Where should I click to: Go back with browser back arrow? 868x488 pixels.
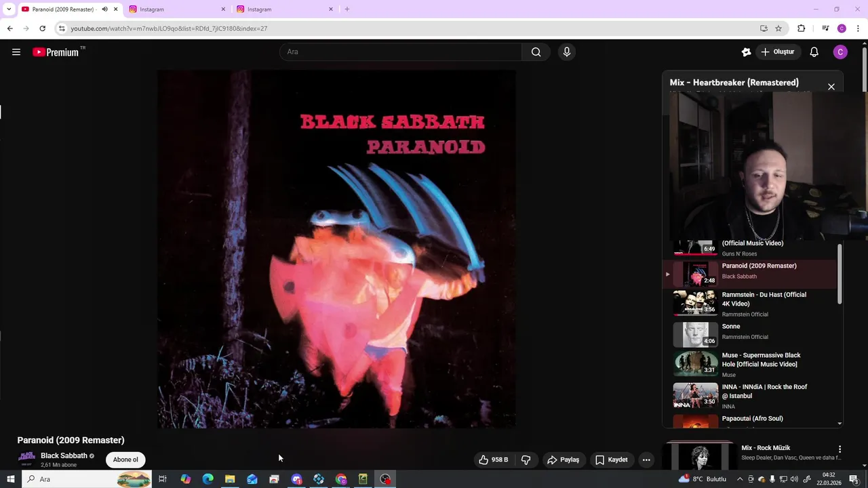pyautogui.click(x=10, y=28)
